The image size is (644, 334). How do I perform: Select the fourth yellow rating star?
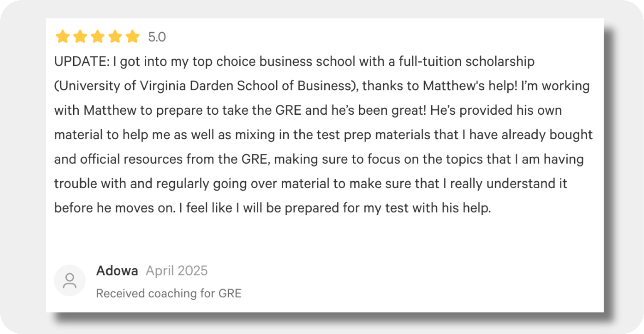coord(115,37)
